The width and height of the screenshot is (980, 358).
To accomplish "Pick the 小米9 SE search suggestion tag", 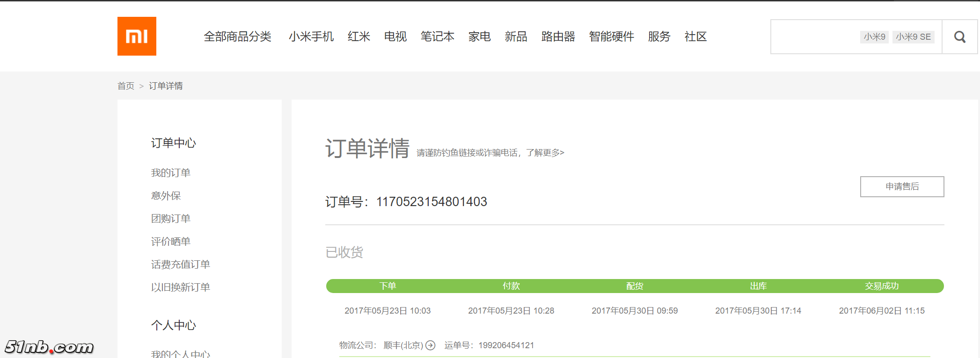I will [x=914, y=37].
